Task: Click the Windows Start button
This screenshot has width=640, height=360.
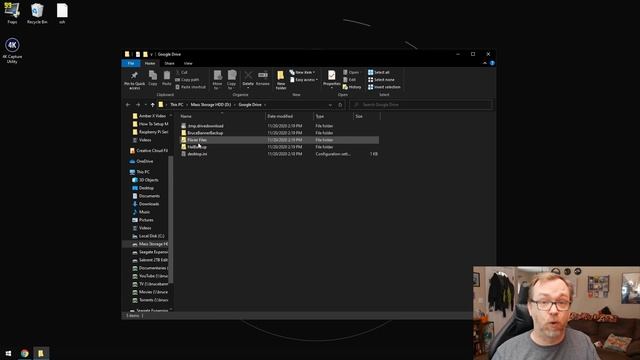Action: (x=8, y=353)
